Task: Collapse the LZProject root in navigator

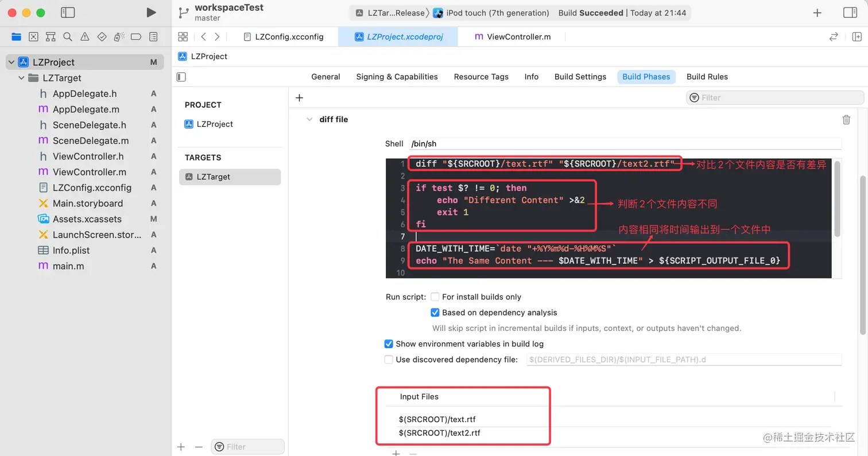Action: [11, 62]
